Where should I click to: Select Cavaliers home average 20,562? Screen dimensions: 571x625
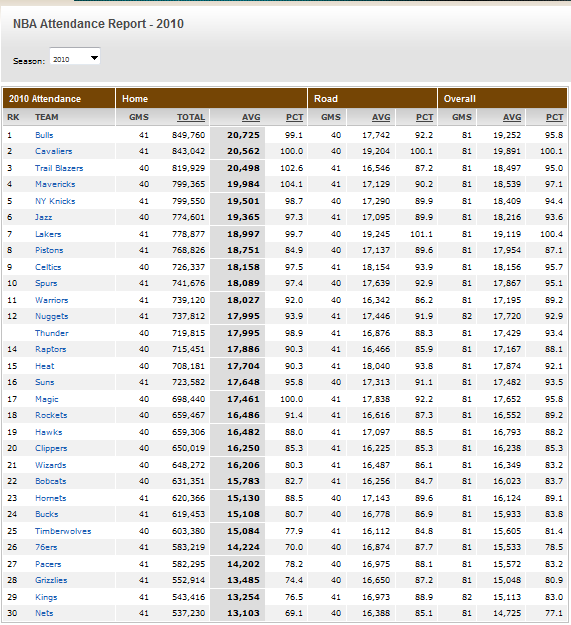(243, 151)
